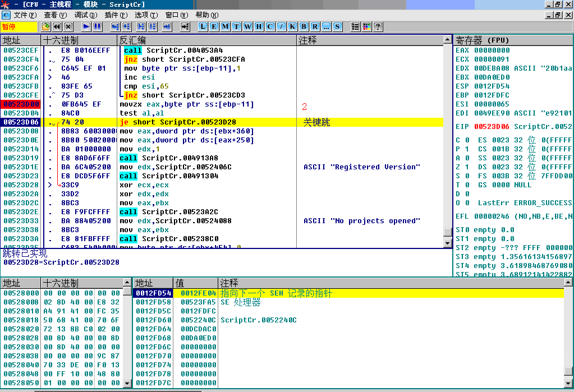Click the Trace Into toolbar icon

point(141,27)
